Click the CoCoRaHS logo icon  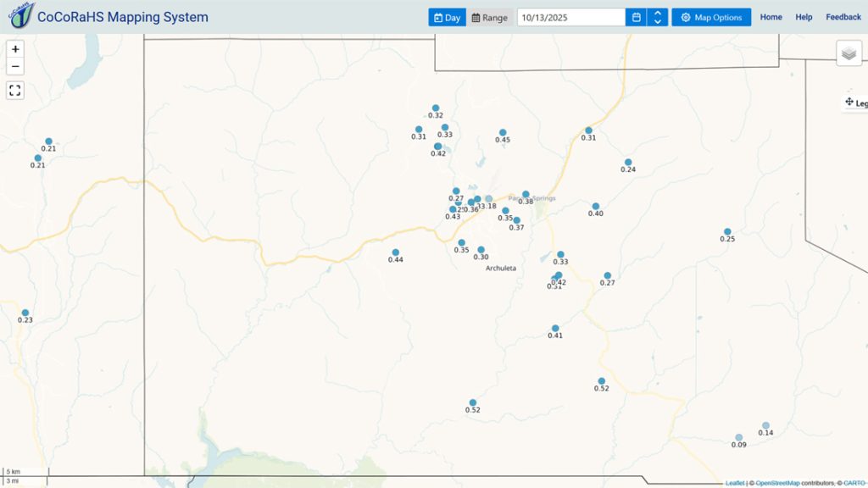(x=21, y=15)
